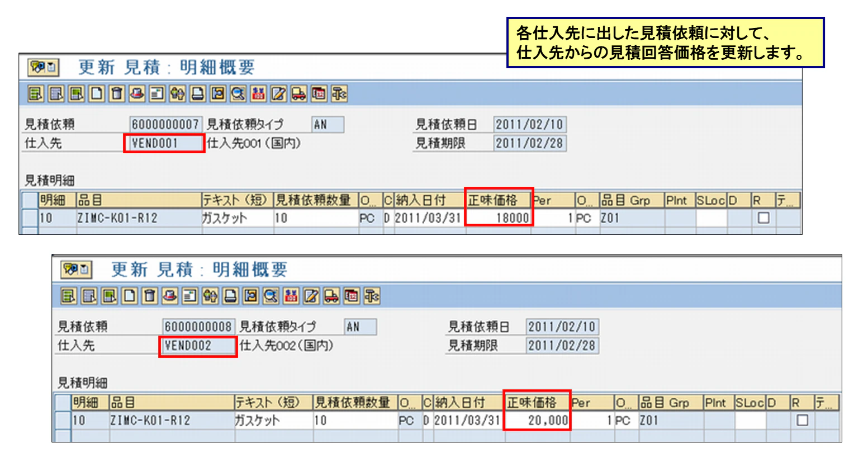Click the 正味価格 field showing 18000

pyautogui.click(x=499, y=218)
